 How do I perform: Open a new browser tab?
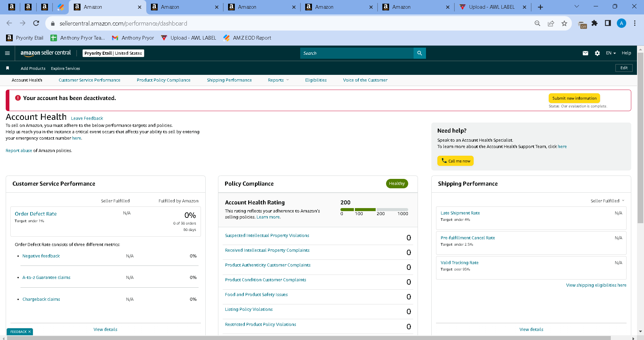pyautogui.click(x=540, y=7)
